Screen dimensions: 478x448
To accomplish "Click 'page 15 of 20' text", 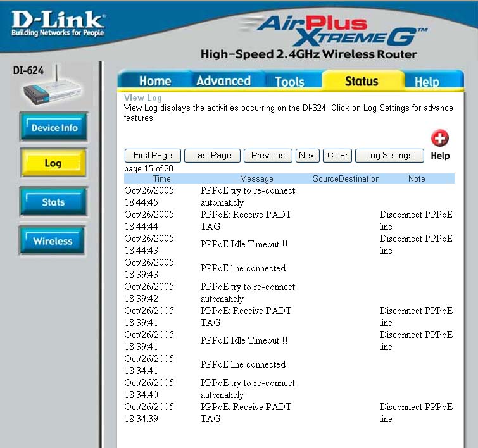I will pyautogui.click(x=148, y=168).
